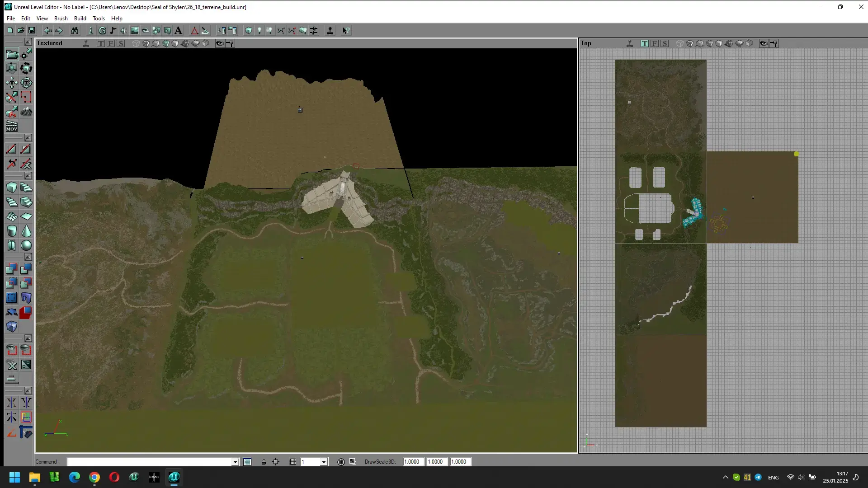Toggle realtime preview in Textured viewport
The height and width of the screenshot is (488, 868).
86,43
